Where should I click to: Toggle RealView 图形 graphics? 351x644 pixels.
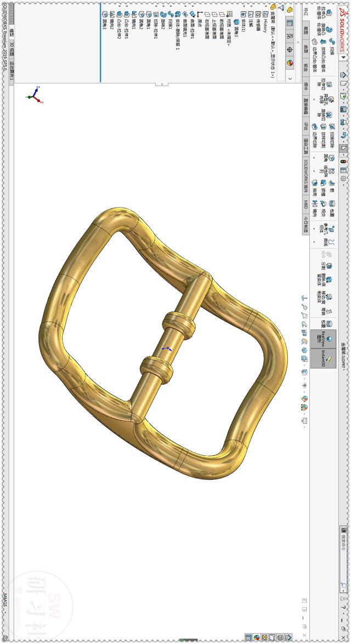(x=324, y=339)
